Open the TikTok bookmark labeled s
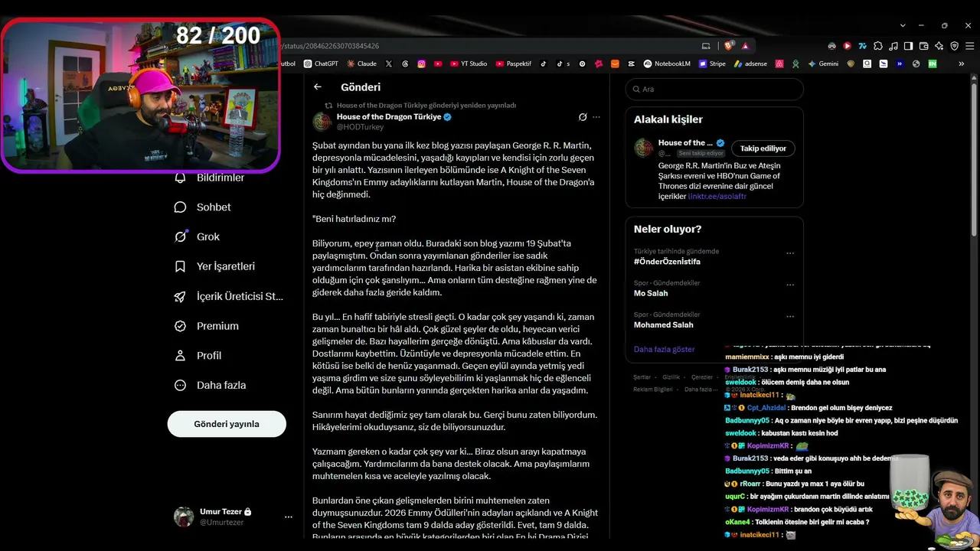 (563, 64)
